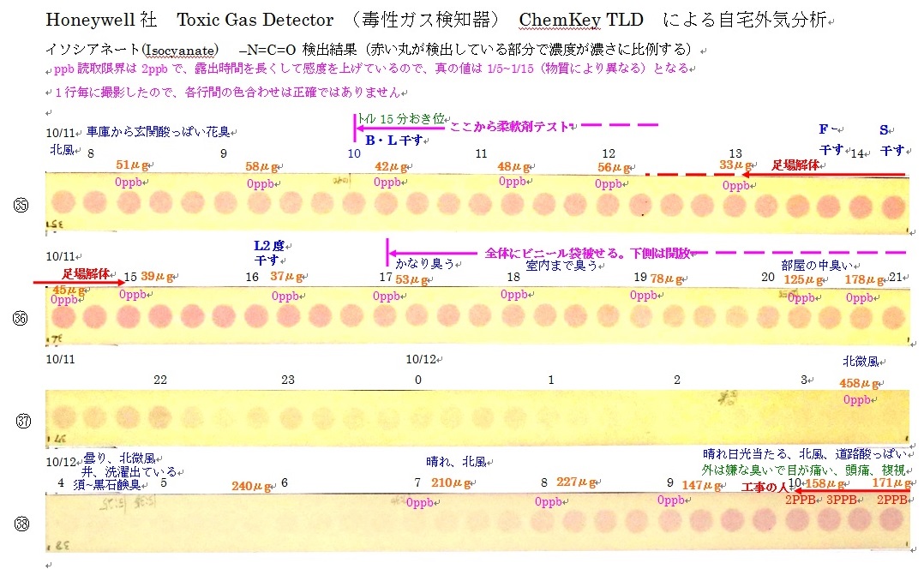The image size is (924, 569).
Task: Select the green text 'トイレ 15 分おき位'
Action: 401,118
